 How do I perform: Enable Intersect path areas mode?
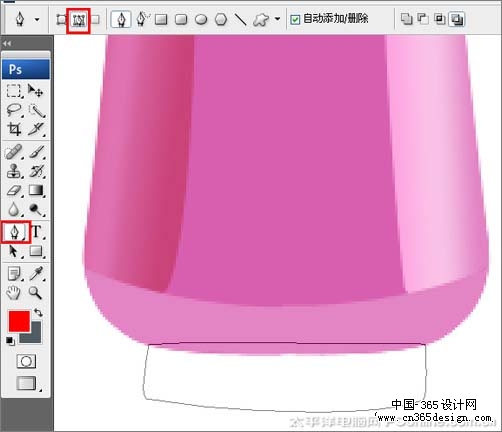pos(439,19)
